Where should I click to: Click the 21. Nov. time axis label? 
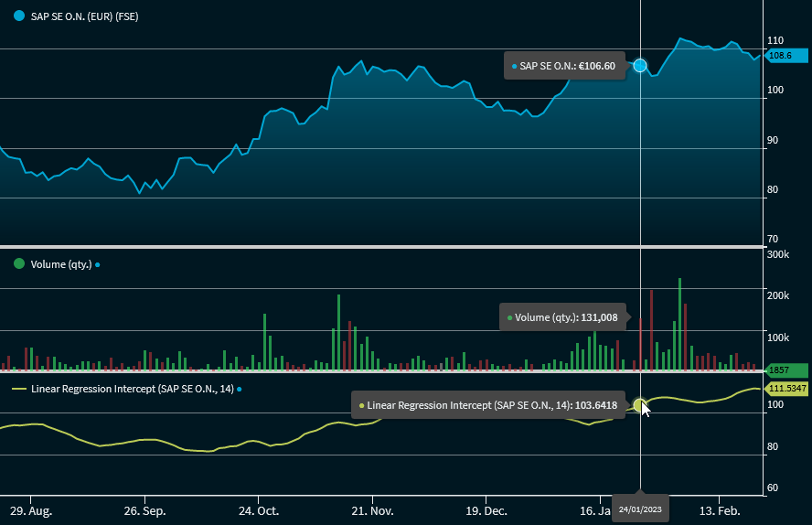click(x=373, y=510)
